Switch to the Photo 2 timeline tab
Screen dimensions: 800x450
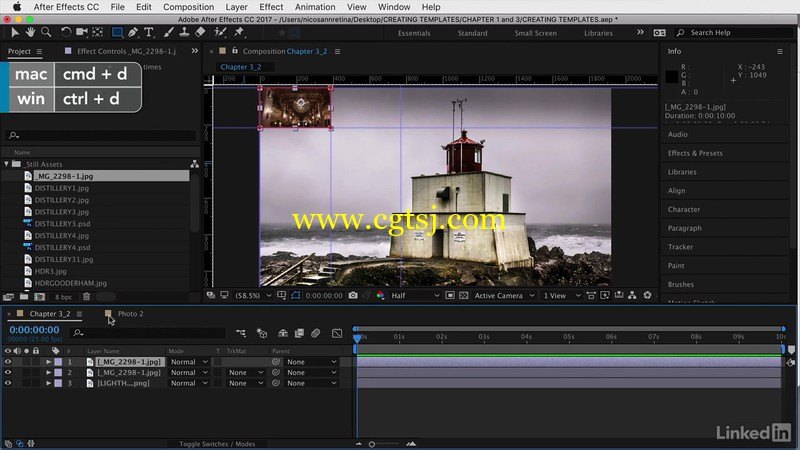click(131, 314)
